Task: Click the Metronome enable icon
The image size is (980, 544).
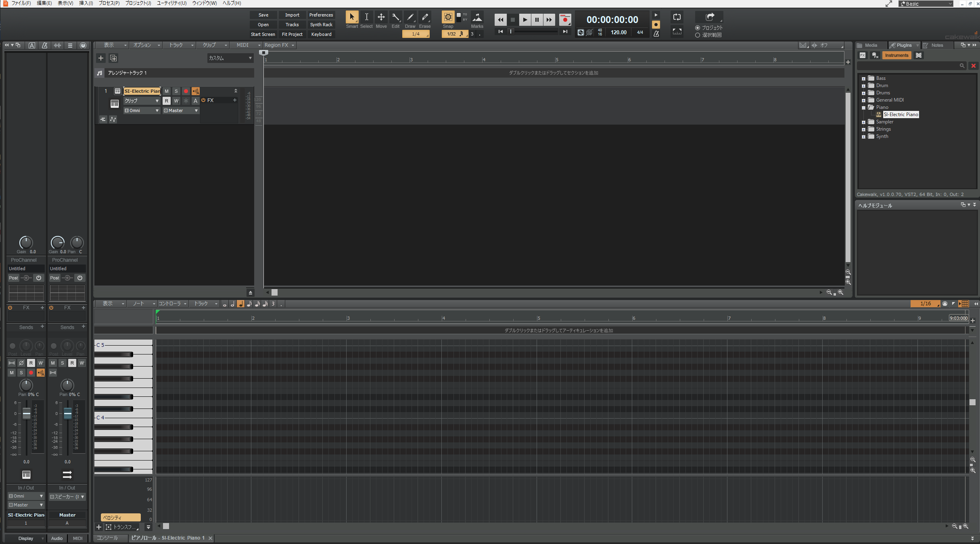Action: click(x=655, y=33)
